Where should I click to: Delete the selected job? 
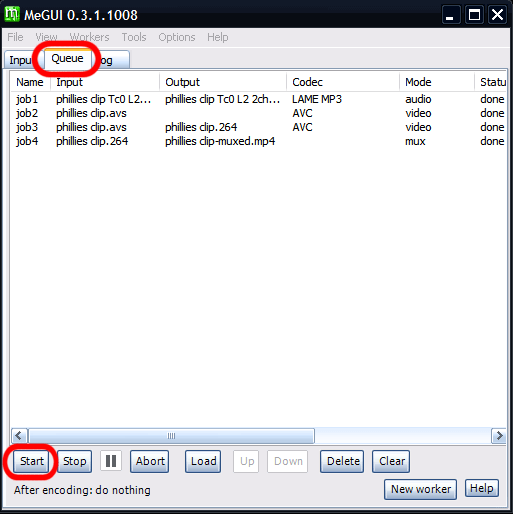[342, 461]
